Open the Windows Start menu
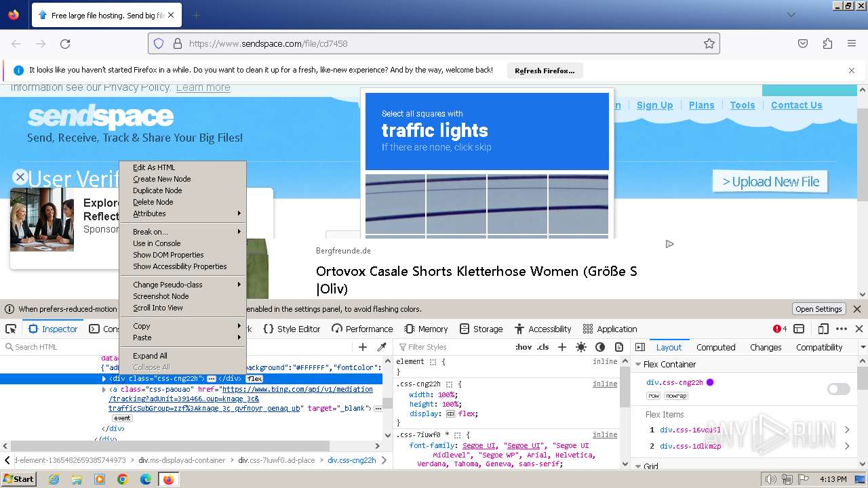Image resolution: width=868 pixels, height=488 pixels. point(18,479)
